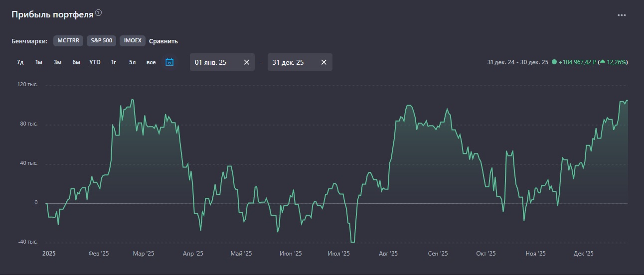Click the +104 967,42 ₽ profit value
Viewport: 644px width, 275px height.
tap(577, 62)
